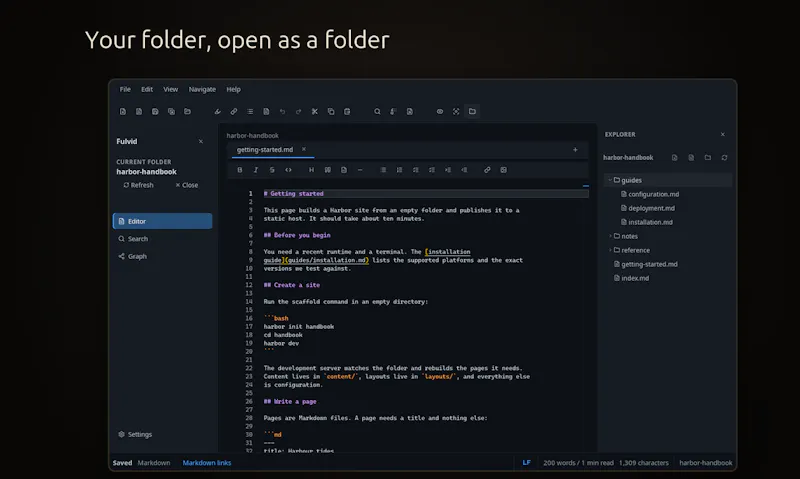
Task: Click the focus mode icon beside the eye
Action: tap(456, 111)
